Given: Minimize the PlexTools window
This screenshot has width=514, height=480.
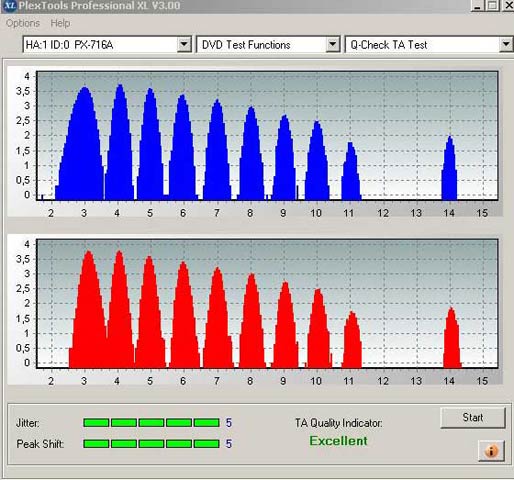Looking at the screenshot, I should [x=477, y=5].
